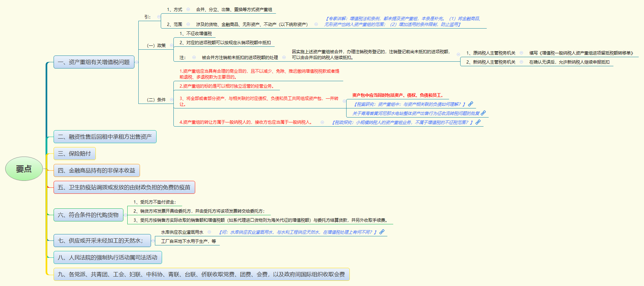Click 在确认无误后,允许新纳税人继续申报抵扣 node
The width and height of the screenshot is (644, 286).
click(569, 62)
